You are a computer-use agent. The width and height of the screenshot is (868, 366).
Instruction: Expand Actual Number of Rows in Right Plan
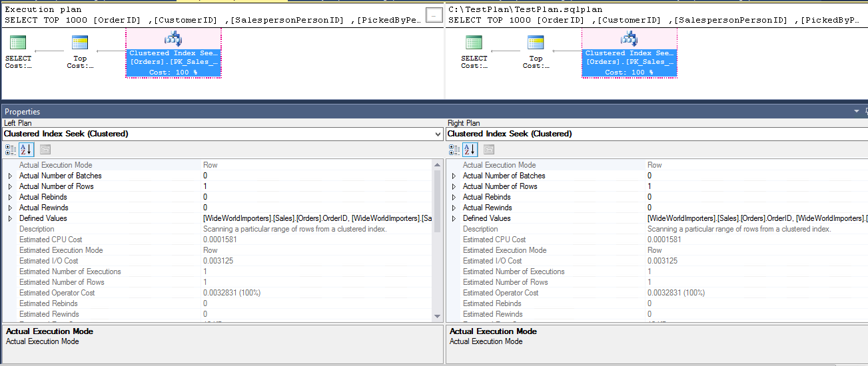(x=454, y=186)
